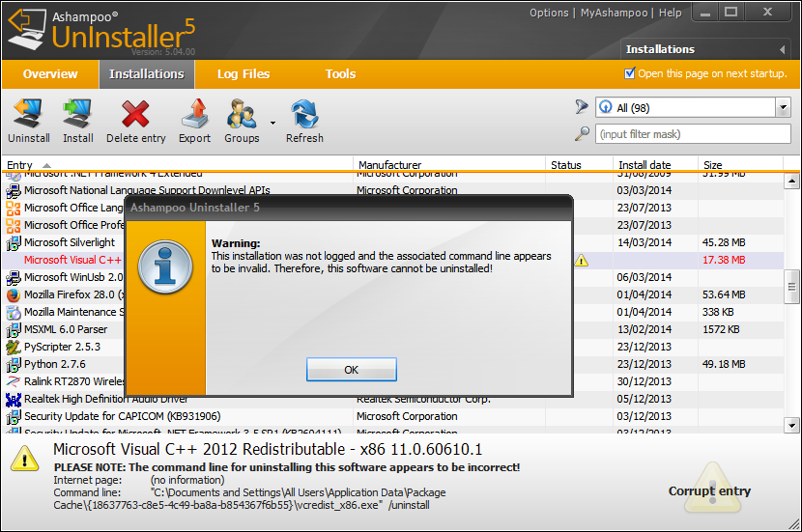The height and width of the screenshot is (532, 802).
Task: Click the Corrupt entry label
Action: (709, 491)
